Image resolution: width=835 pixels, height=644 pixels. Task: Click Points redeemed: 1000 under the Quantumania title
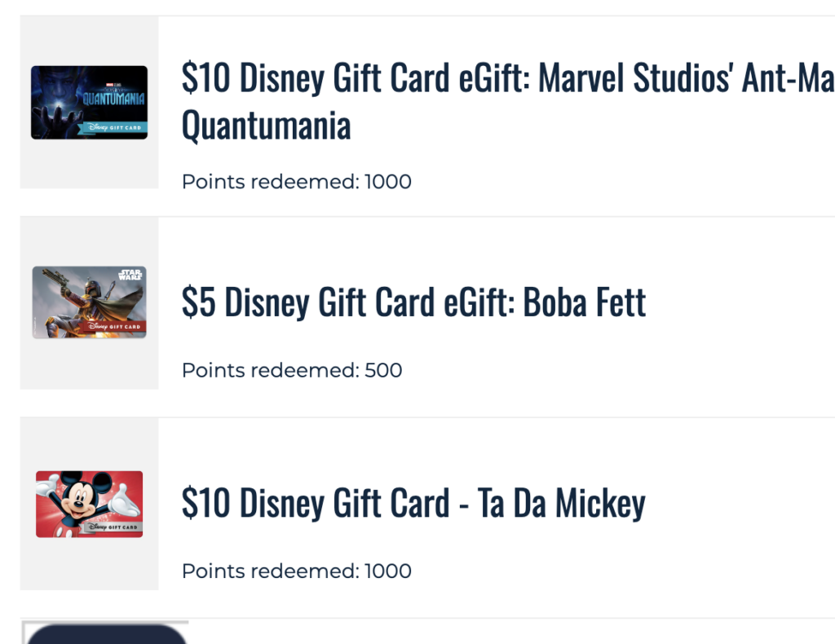click(297, 182)
